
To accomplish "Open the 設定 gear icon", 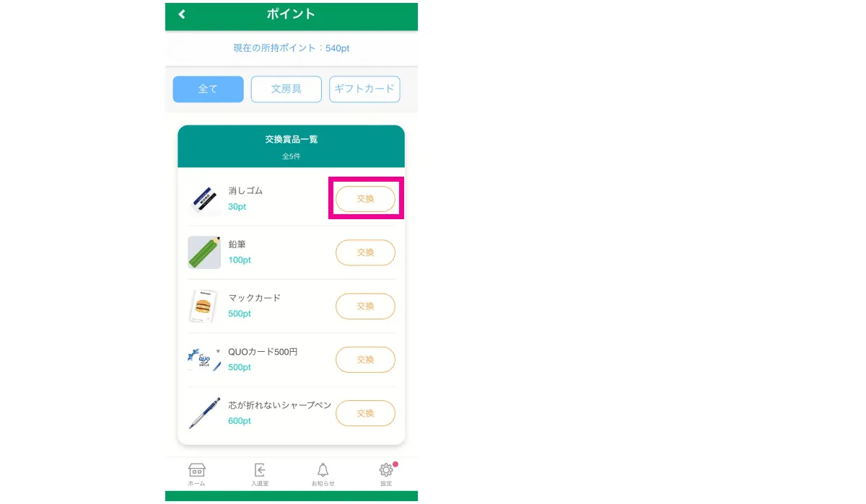I will pyautogui.click(x=386, y=474).
